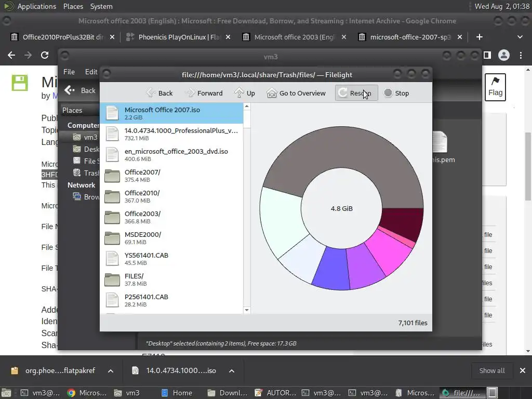Screen dimensions: 532x399
Task: Select Desktop in file manager sidebar
Action: [86, 149]
